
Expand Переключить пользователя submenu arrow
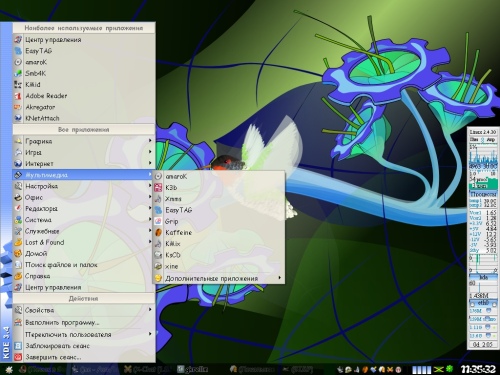tap(150, 334)
